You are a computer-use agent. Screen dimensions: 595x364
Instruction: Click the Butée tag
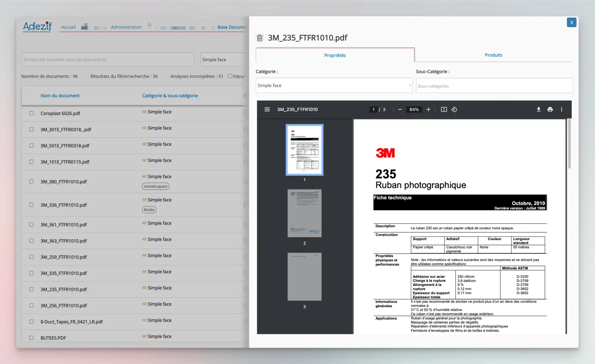pyautogui.click(x=149, y=209)
